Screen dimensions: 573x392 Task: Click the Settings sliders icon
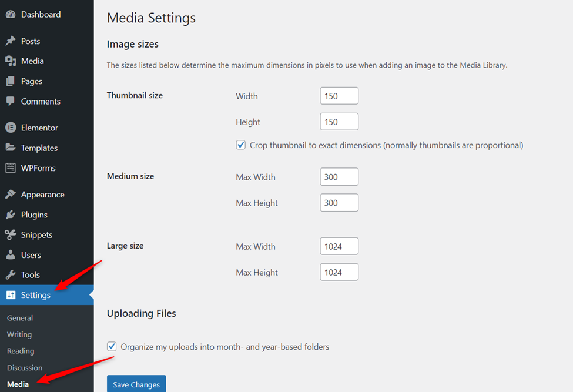pyautogui.click(x=11, y=295)
